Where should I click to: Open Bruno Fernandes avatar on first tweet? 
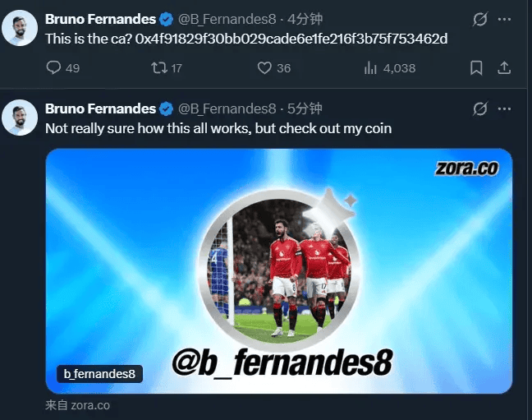tap(20, 28)
